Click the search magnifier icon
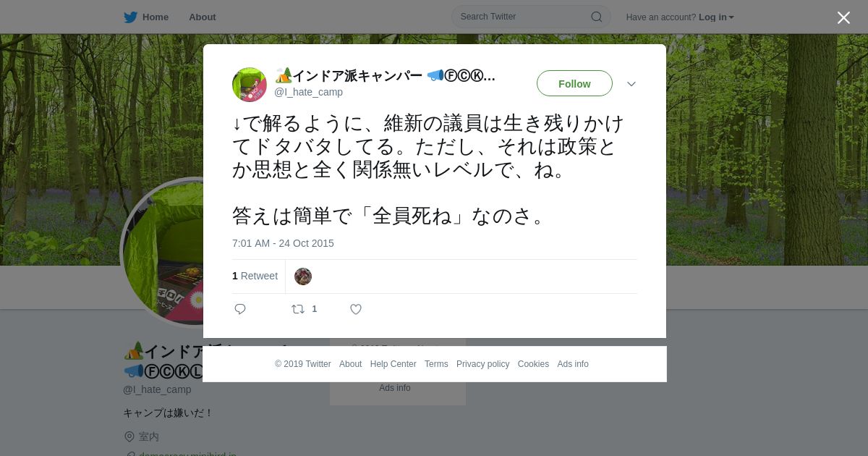This screenshot has height=456, width=868. pos(597,17)
